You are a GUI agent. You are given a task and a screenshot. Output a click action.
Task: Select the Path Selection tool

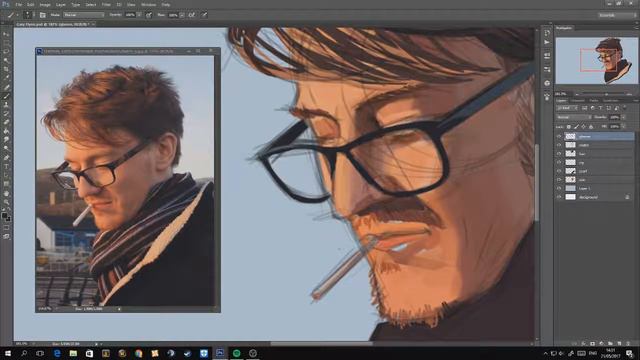point(6,176)
